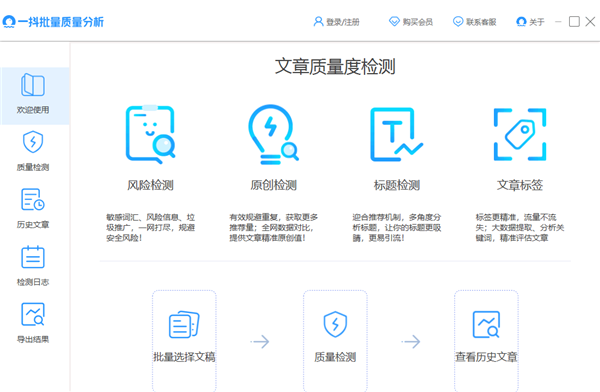Click the description under 标题检测

point(397,228)
